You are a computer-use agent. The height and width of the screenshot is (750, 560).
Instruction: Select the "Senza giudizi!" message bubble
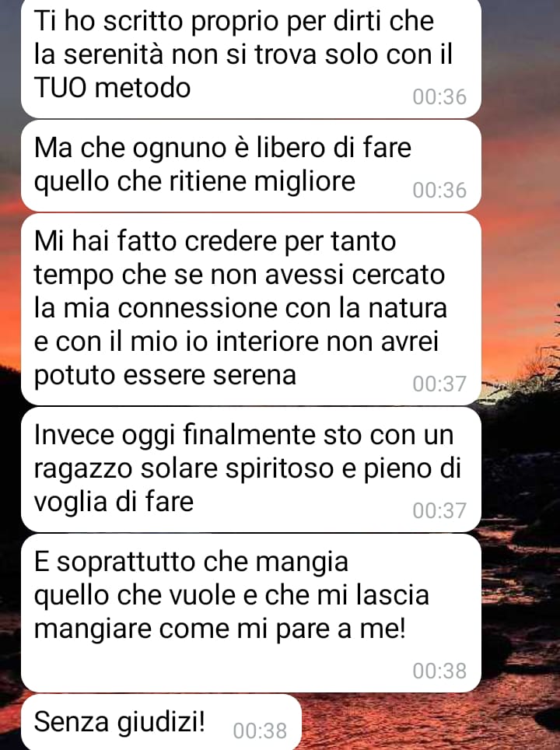(161, 722)
